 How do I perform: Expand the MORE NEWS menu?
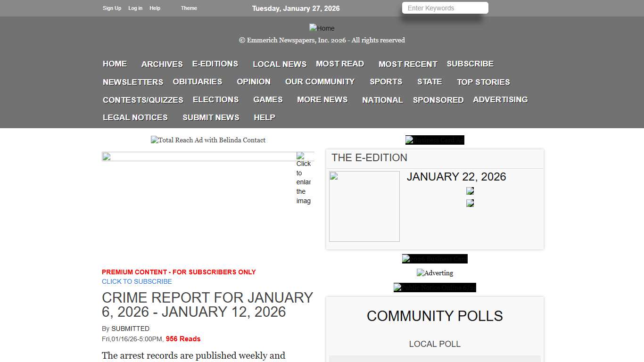pos(322,99)
